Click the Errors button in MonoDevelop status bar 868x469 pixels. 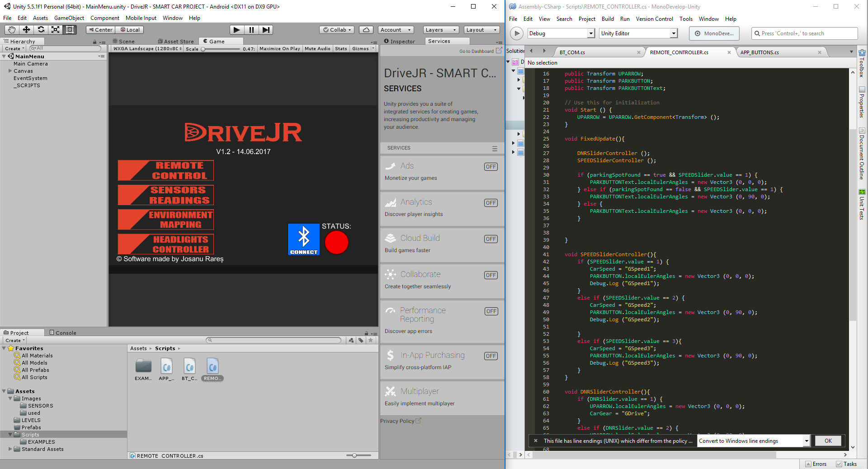coord(816,464)
